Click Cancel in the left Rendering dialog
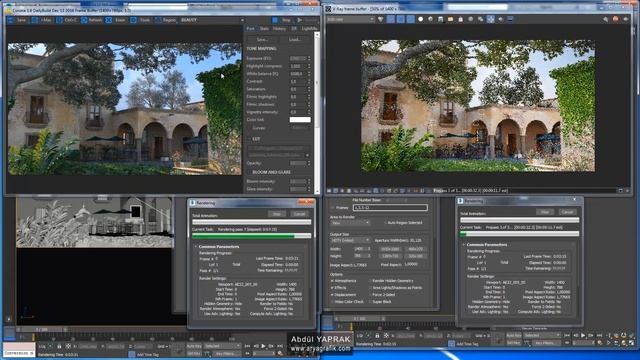 click(x=299, y=214)
